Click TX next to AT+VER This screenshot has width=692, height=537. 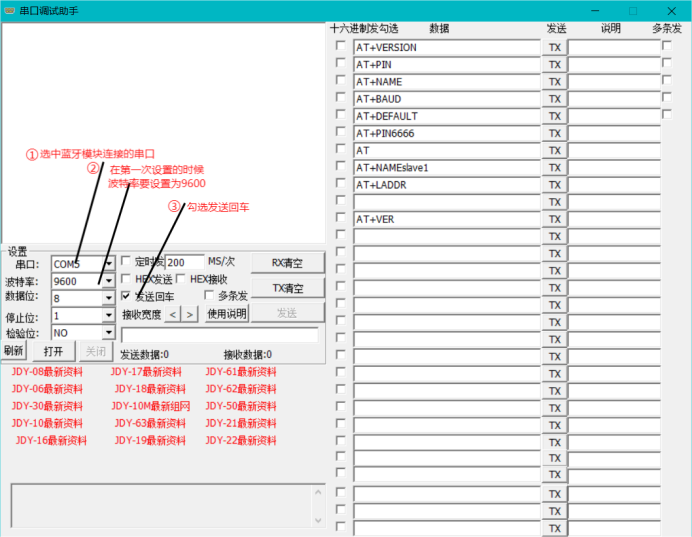[554, 219]
